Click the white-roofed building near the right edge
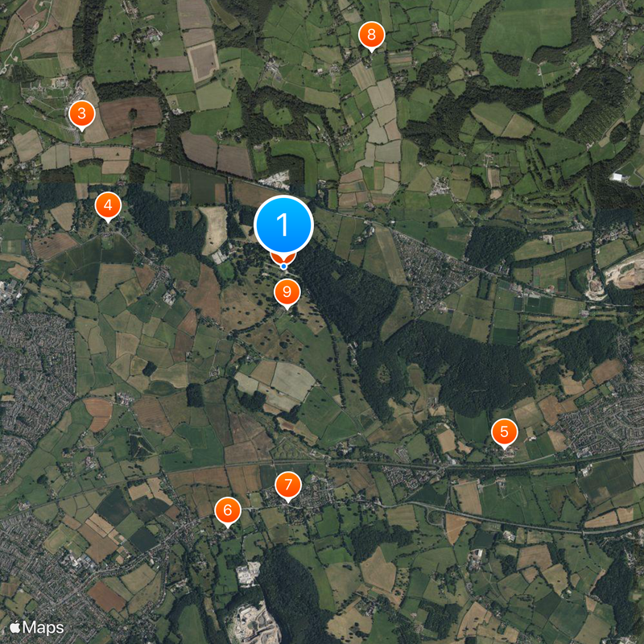The width and height of the screenshot is (644, 644). tap(617, 177)
